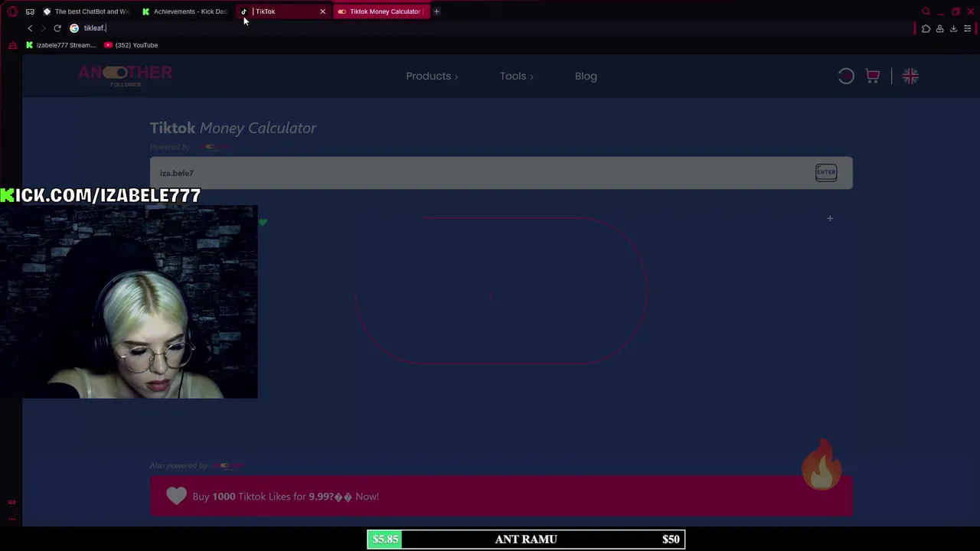The width and height of the screenshot is (980, 551).
Task: Click the circular loading account icon
Action: 846,76
